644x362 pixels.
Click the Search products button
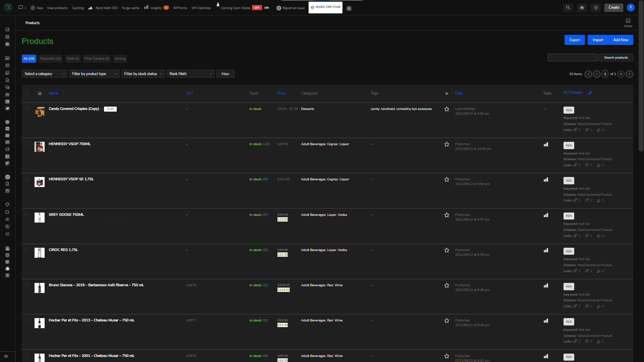pos(616,58)
